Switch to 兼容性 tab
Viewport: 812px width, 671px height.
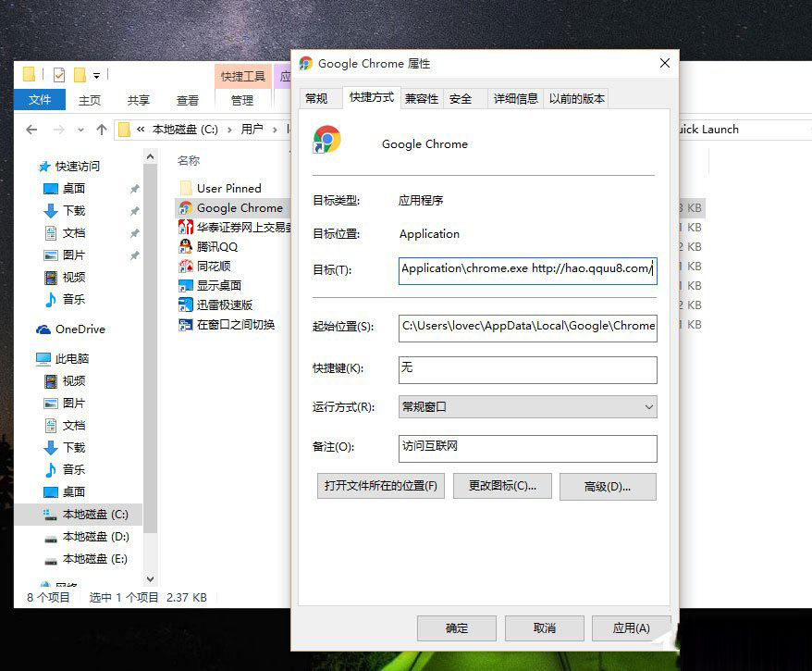(x=422, y=98)
